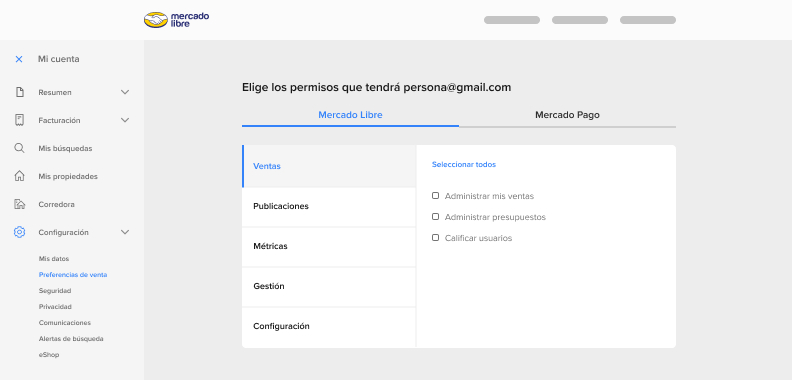This screenshot has width=792, height=380.
Task: Open Privacidad settings in the sidebar
Action: point(55,307)
